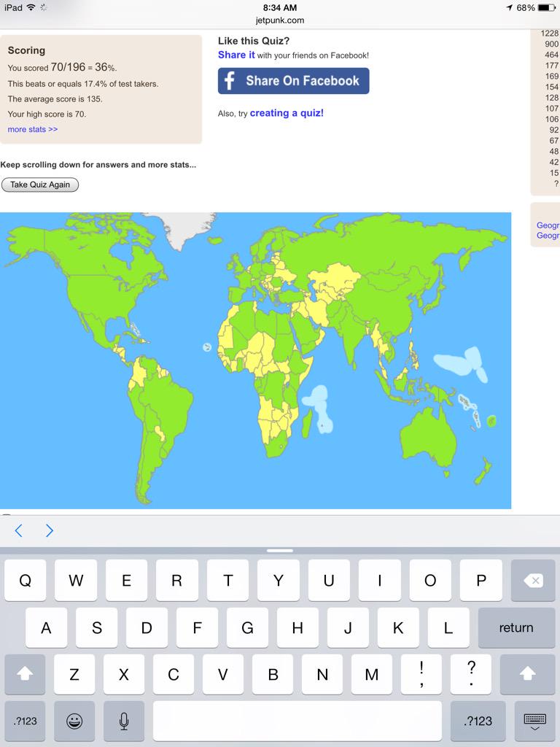Tap the U key
560x747 pixels.
point(329,580)
